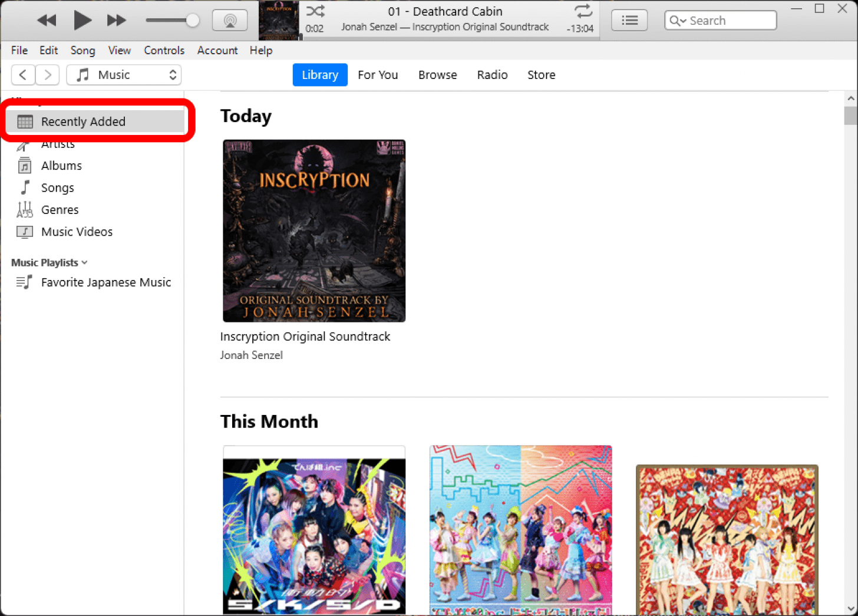Click the Play button
The width and height of the screenshot is (858, 616).
(82, 21)
